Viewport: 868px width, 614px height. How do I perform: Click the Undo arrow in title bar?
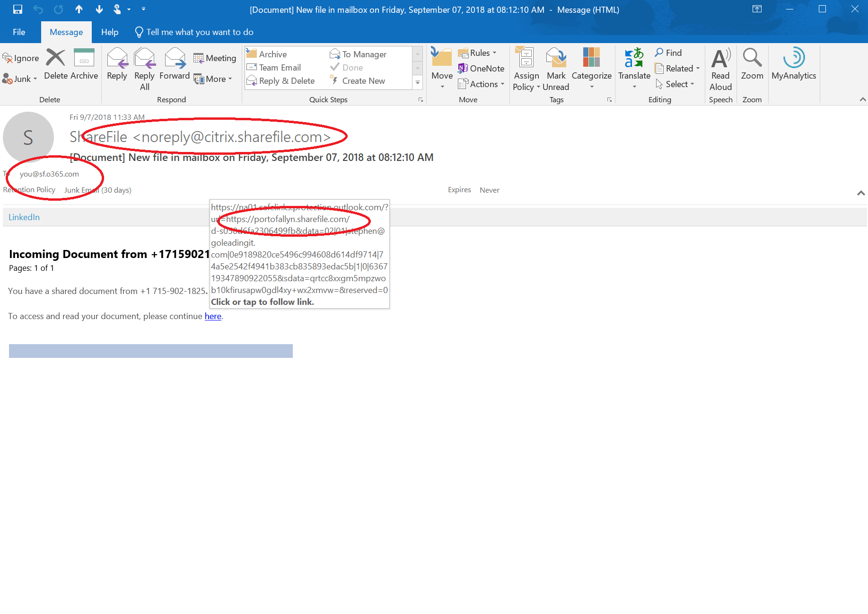[38, 9]
